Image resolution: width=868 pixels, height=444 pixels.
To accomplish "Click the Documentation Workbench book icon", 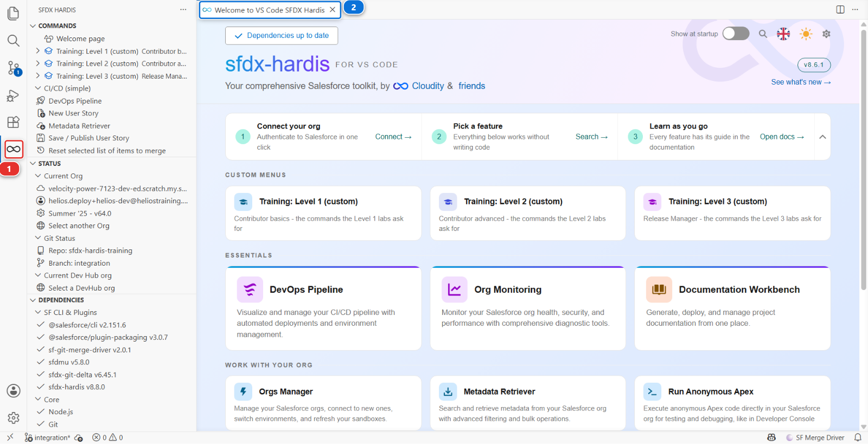I will point(659,289).
